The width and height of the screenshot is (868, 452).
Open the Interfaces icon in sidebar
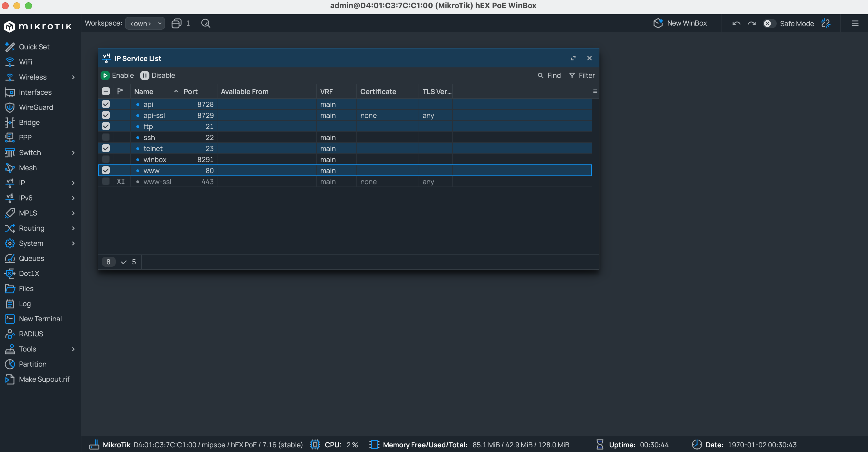pos(10,92)
